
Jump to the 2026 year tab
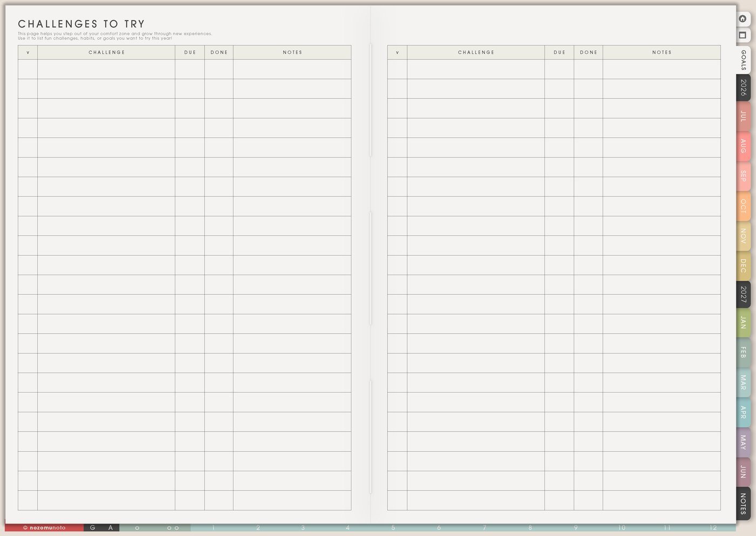tap(744, 87)
